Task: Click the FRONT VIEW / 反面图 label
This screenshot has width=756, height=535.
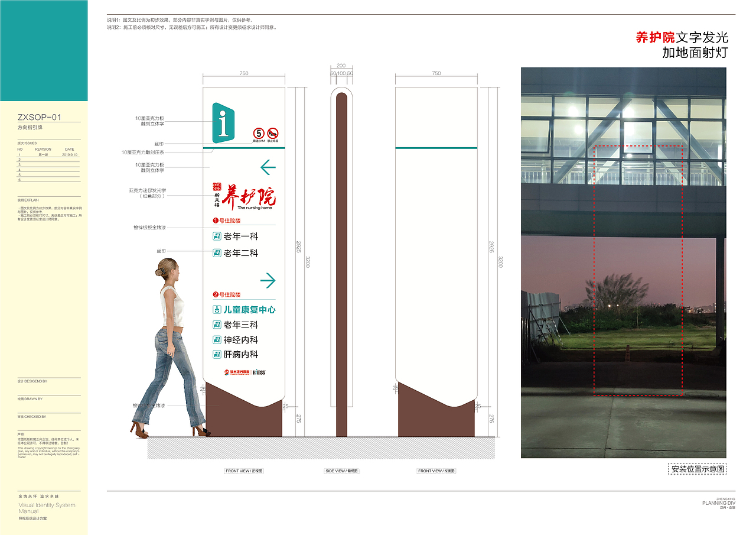Action: (436, 471)
